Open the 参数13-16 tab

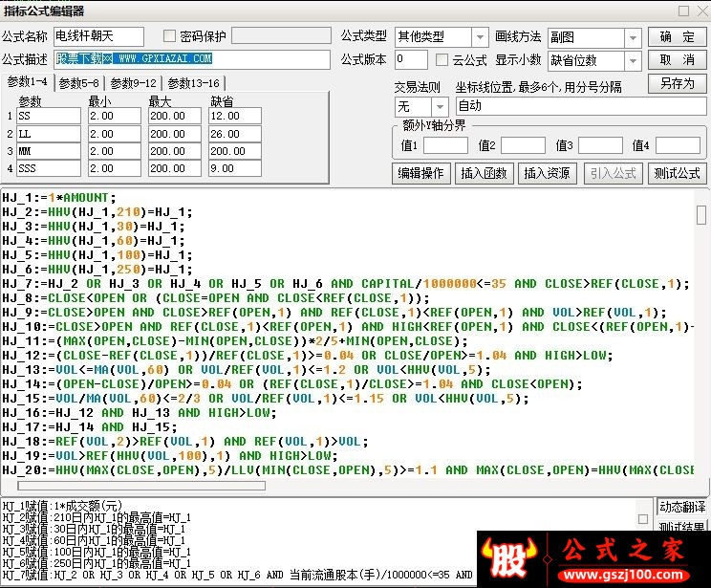[x=194, y=83]
